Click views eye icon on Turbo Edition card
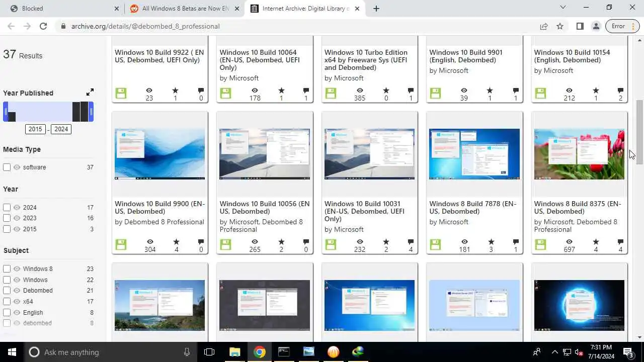This screenshot has width=644, height=362. [360, 90]
